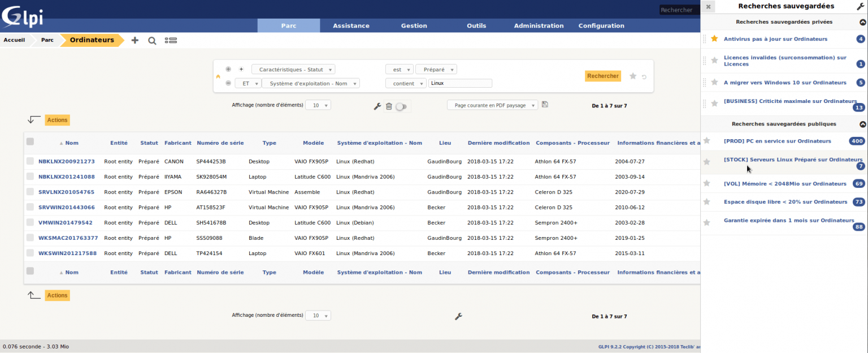This screenshot has width=868, height=353.
Task: Click the trash icon to empty results
Action: point(389,105)
